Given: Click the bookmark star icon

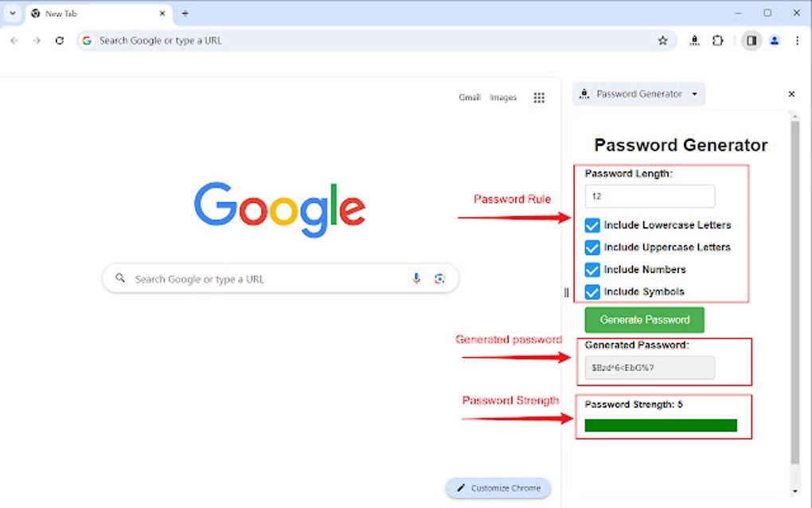Looking at the screenshot, I should point(663,40).
